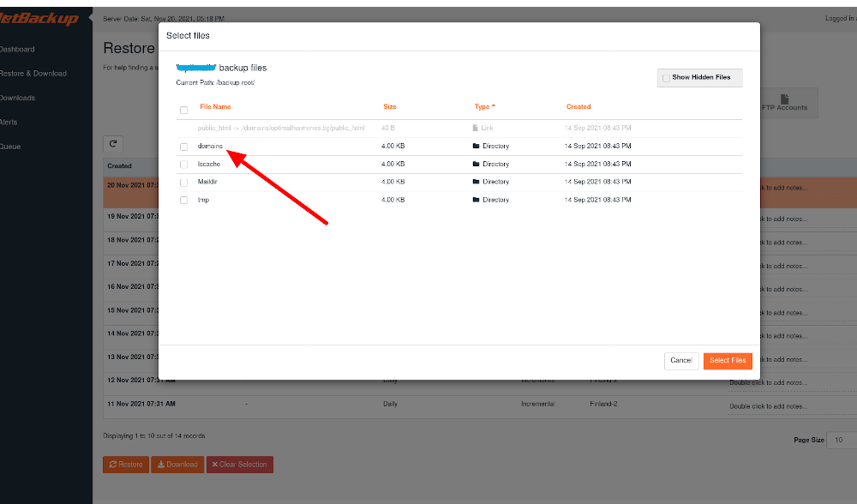The width and height of the screenshot is (857, 504).
Task: Click the folder icon in the domains row
Action: 476,147
